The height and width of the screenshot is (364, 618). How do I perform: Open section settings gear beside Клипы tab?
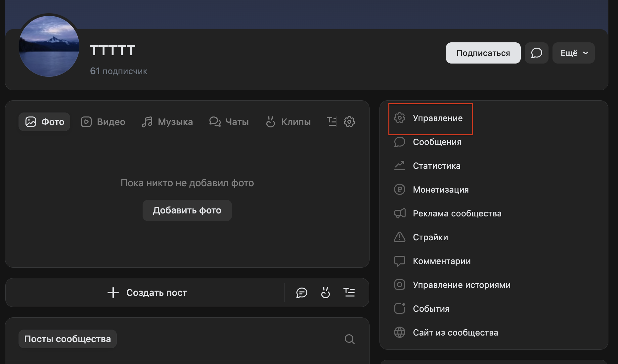coord(349,122)
